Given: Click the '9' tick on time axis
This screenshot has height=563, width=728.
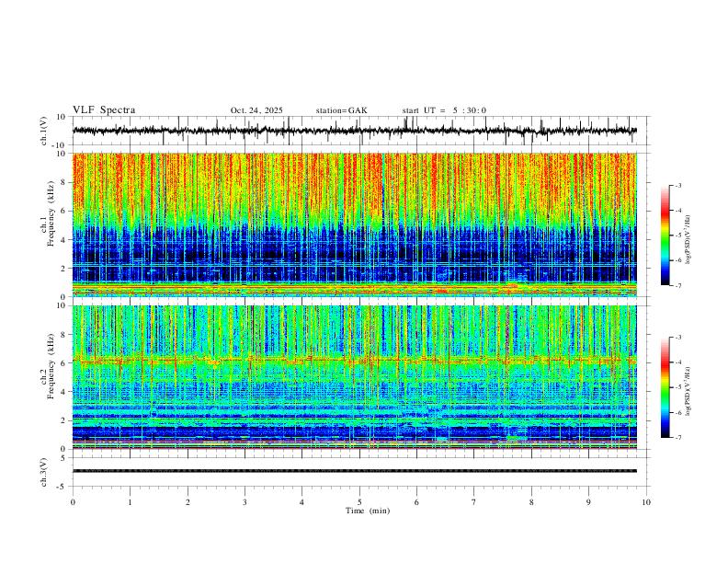Looking at the screenshot, I should click(588, 502).
